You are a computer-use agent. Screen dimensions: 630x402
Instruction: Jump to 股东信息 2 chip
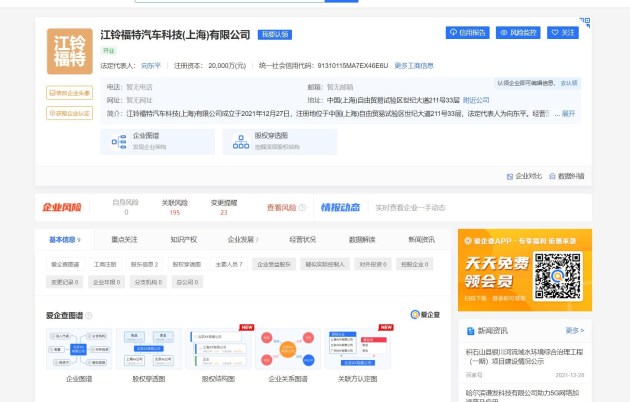coord(144,264)
